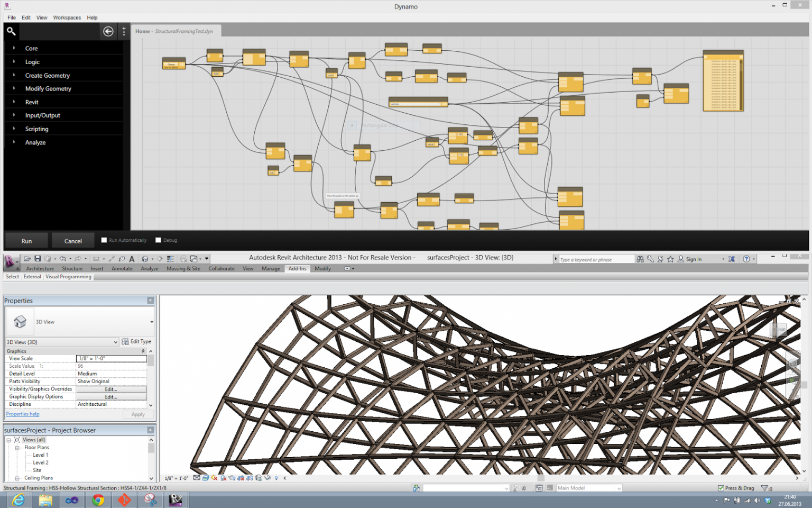Click the Cancel button in Dynamo
The width and height of the screenshot is (812, 508).
click(73, 241)
